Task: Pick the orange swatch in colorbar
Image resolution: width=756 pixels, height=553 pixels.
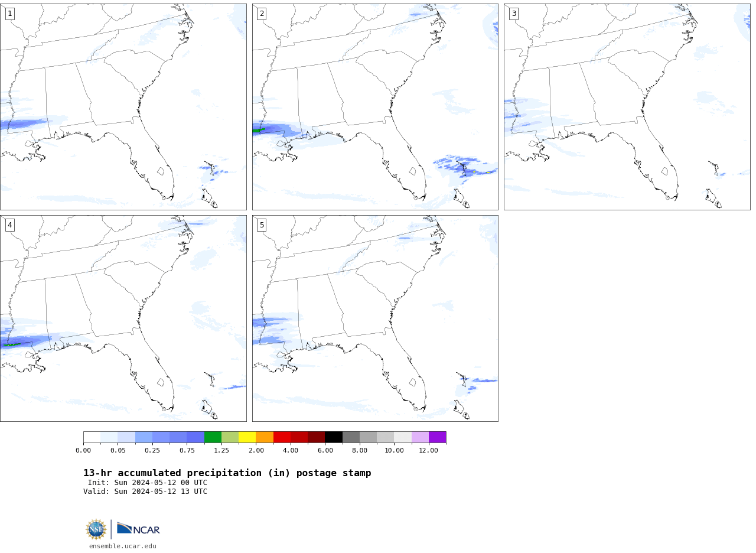Action: (265, 437)
